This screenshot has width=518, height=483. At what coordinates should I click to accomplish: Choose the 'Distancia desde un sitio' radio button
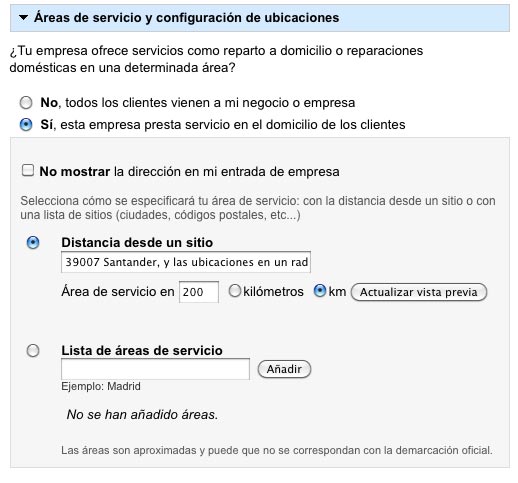[33, 242]
